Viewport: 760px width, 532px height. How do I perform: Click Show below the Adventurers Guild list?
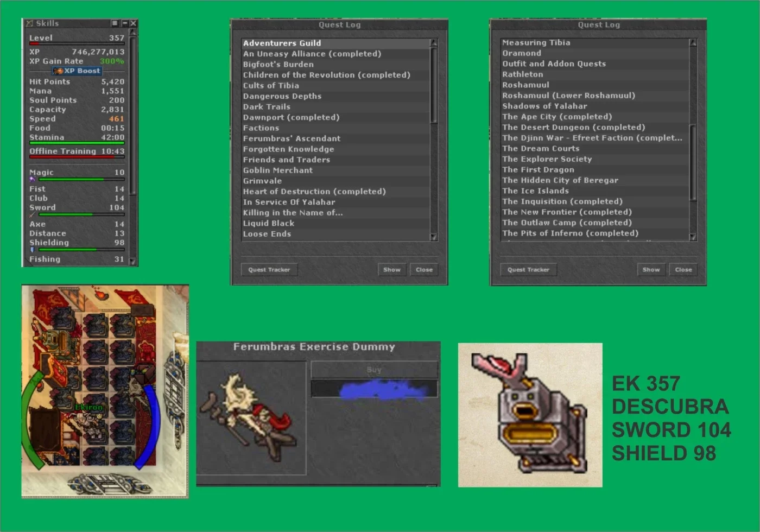(391, 269)
